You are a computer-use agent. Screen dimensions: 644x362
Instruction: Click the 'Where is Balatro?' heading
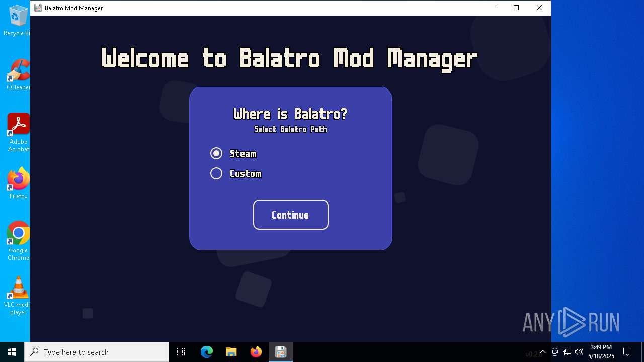pos(290,114)
